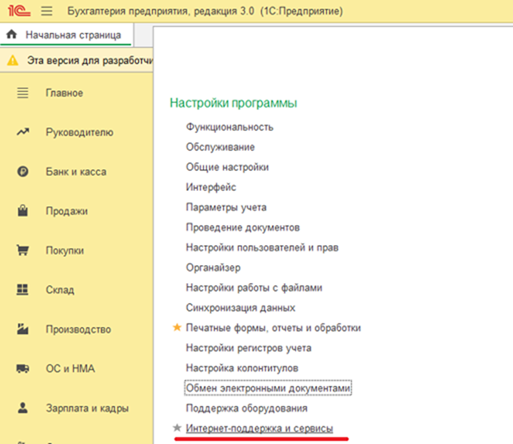Screen dimensions: 513x444
Task: Open the Покупки section
Action: coord(65,250)
